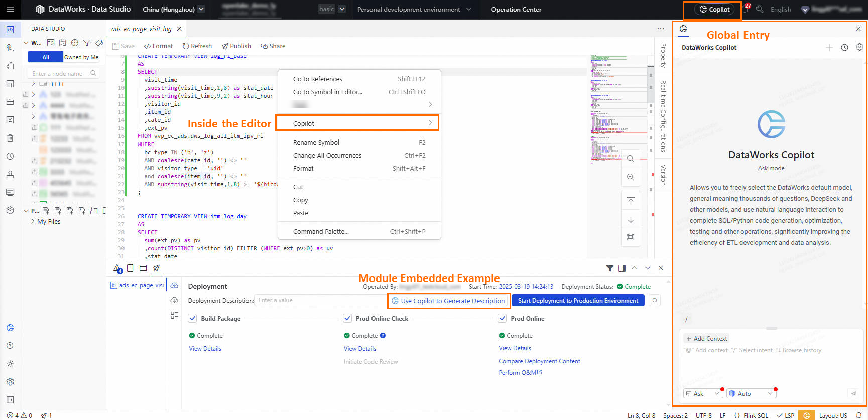This screenshot has width=868, height=420.
Task: Open the help question-mark icon in the sidebar
Action: [10, 346]
